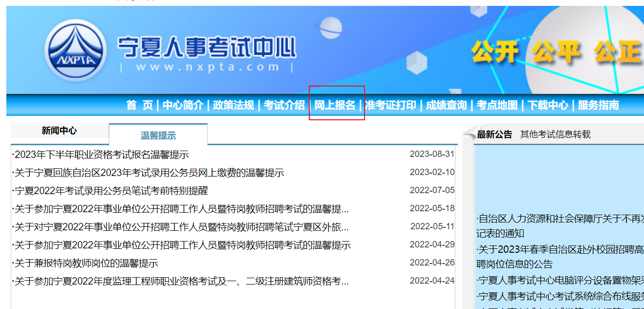Click the www.nxpta.com address text

pyautogui.click(x=208, y=67)
